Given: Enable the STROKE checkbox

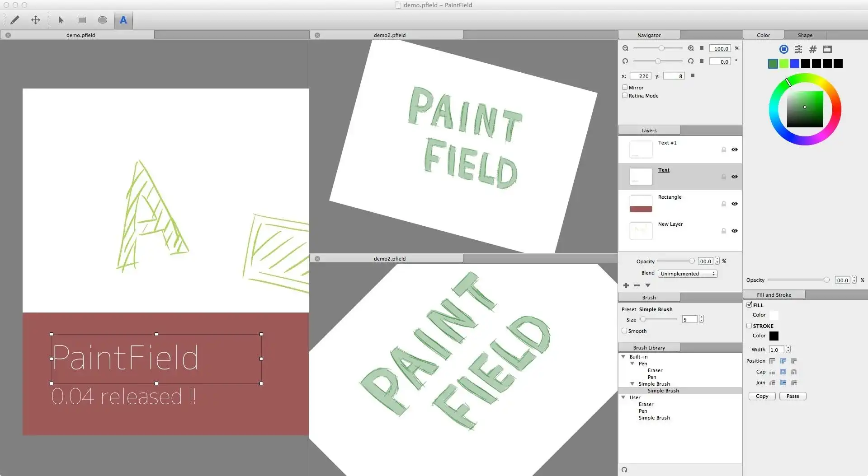Looking at the screenshot, I should 749,326.
